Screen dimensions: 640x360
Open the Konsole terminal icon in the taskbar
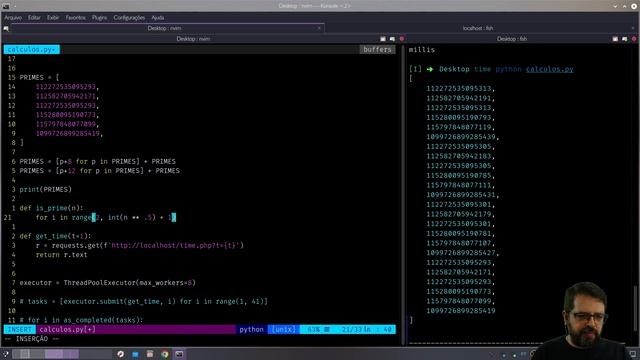179,354
